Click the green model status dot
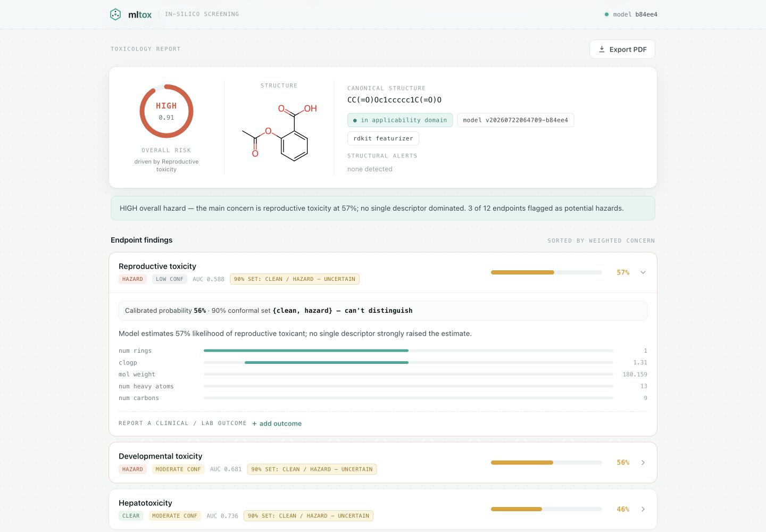The height and width of the screenshot is (532, 766). click(x=606, y=14)
